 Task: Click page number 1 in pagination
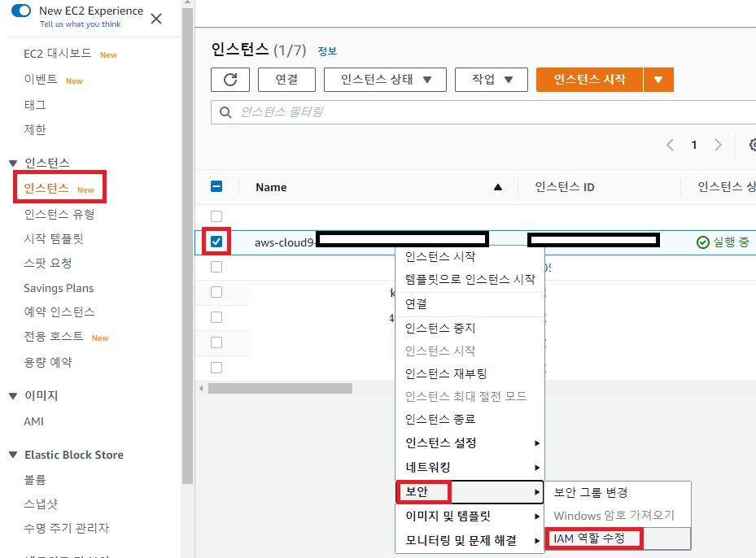[694, 145]
